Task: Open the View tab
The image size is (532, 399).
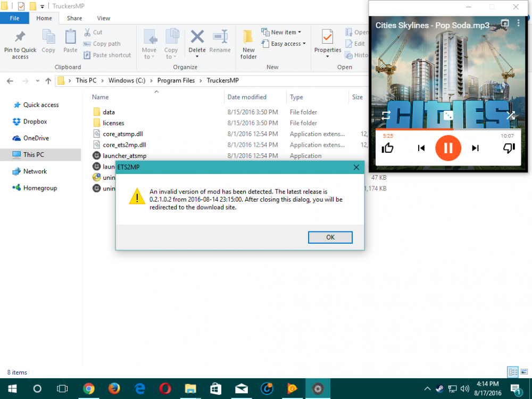Action: pos(103,18)
